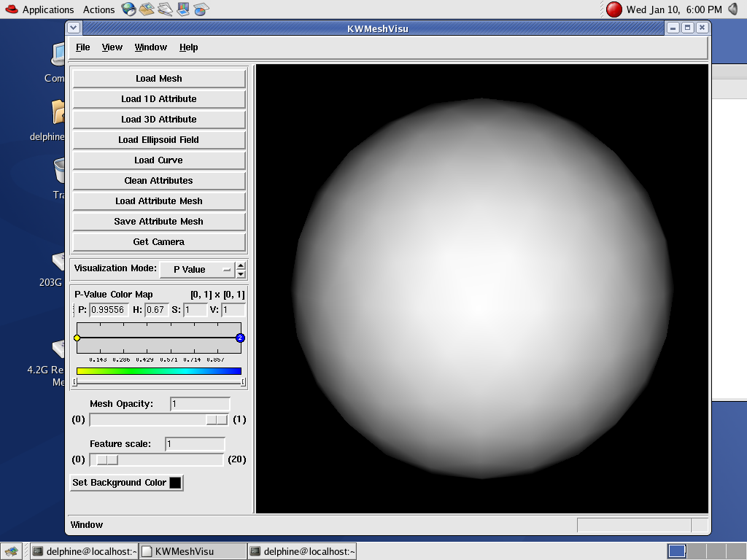Viewport: 747px width, 560px height.
Task: Click Visualization Mode up arrow
Action: [241, 265]
